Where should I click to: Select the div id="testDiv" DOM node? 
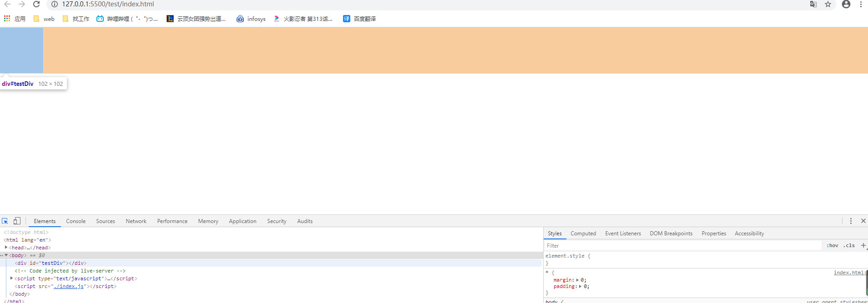[x=50, y=263]
